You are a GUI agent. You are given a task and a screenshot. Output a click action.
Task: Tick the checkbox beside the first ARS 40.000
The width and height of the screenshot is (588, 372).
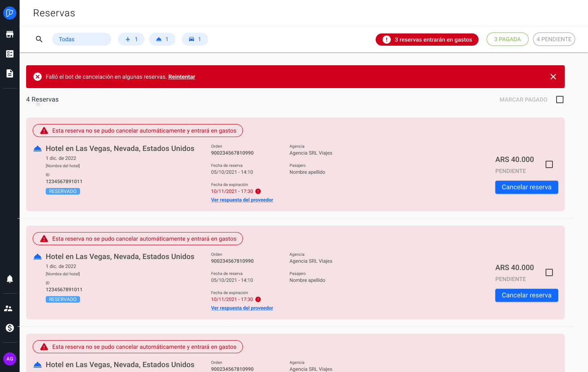coord(549,164)
